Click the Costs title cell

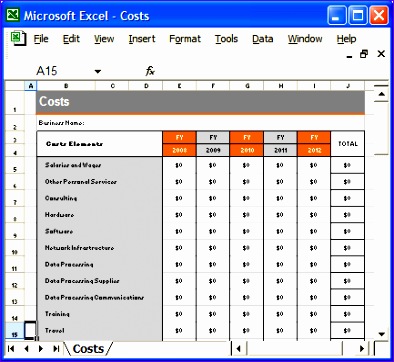coord(200,102)
